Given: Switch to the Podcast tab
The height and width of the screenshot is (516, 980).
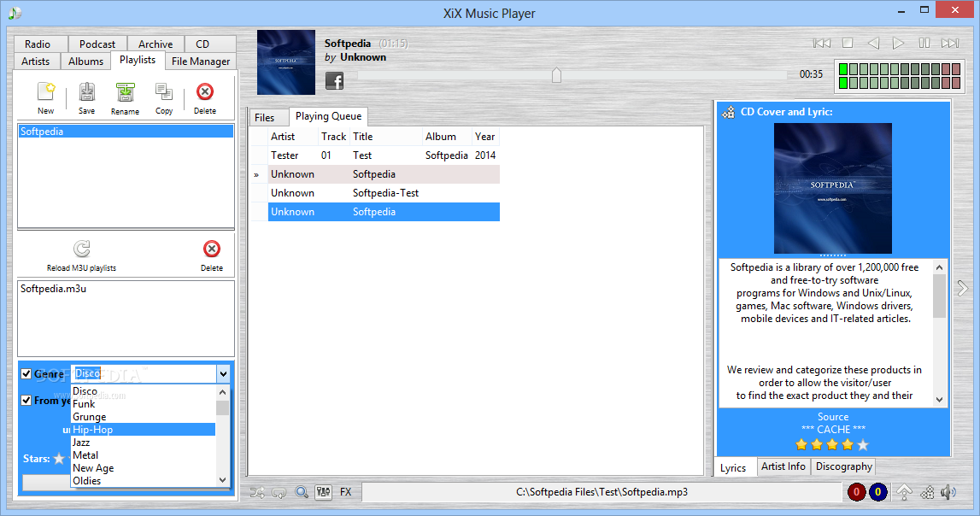Looking at the screenshot, I should click(97, 44).
